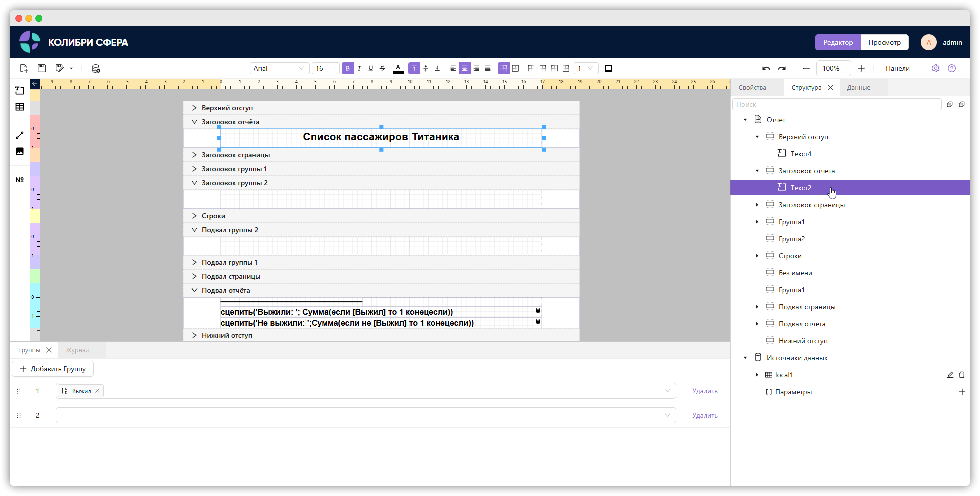Select the line drawing tool
This screenshot has width=980, height=496.
click(20, 135)
